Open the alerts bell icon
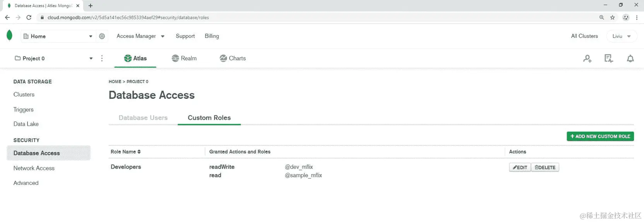 (630, 58)
